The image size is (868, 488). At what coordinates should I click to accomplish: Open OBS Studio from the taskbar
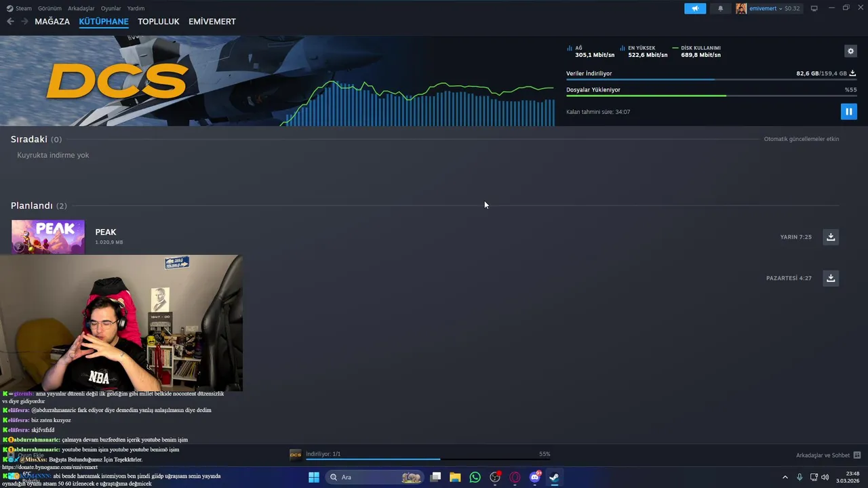[x=495, y=477]
